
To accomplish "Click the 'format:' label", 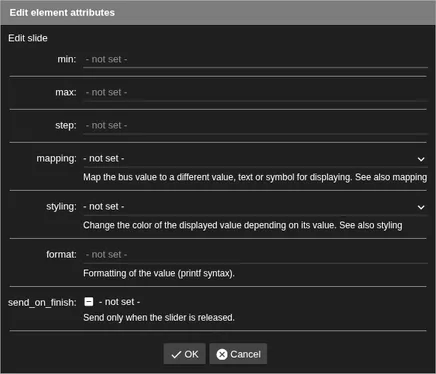I will coord(61,255).
